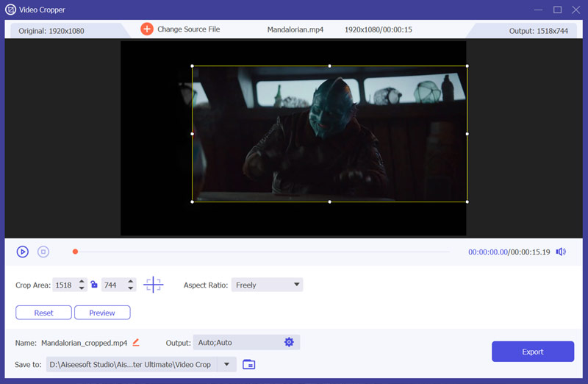Browse the save location with the folder icon
The image size is (588, 384).
248,364
